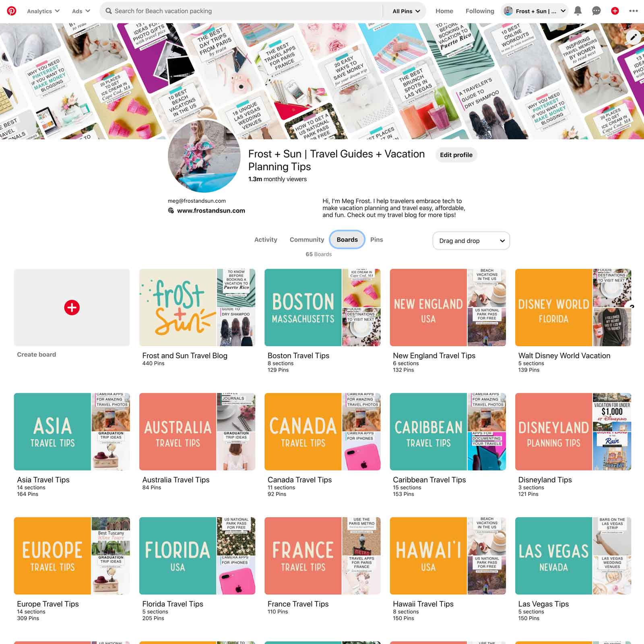Click the red plus on Create board tile
Image resolution: width=644 pixels, height=644 pixels.
(72, 308)
